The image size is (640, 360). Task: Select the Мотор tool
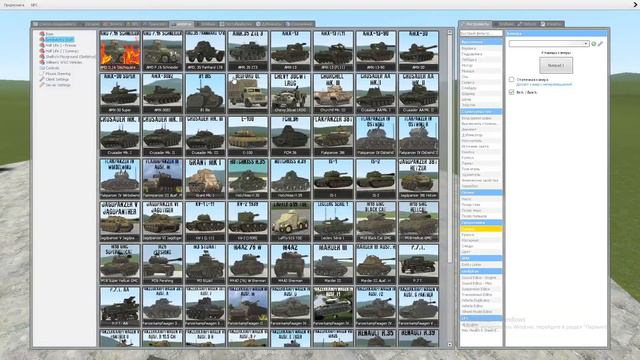(481, 65)
